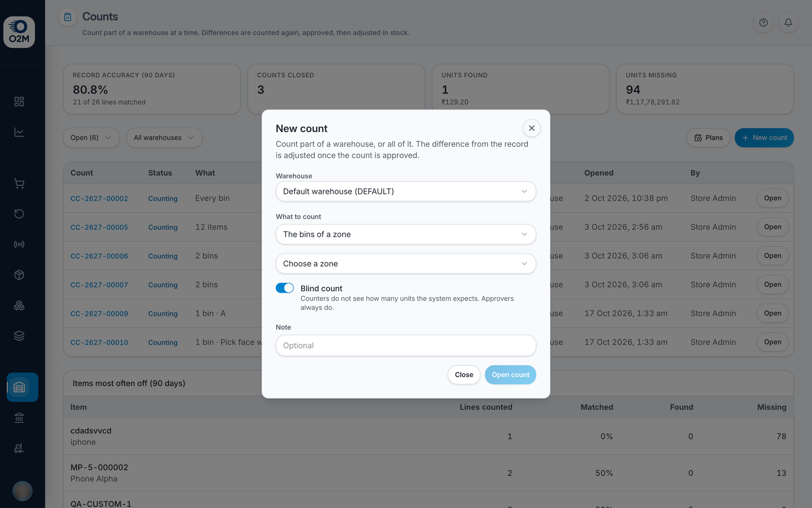Open count link CC-2627-00005

click(99, 227)
